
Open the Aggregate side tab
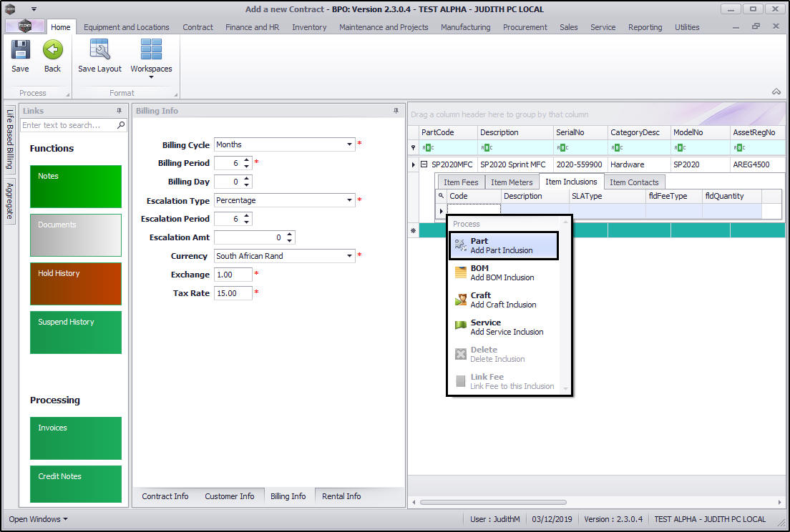[x=9, y=201]
